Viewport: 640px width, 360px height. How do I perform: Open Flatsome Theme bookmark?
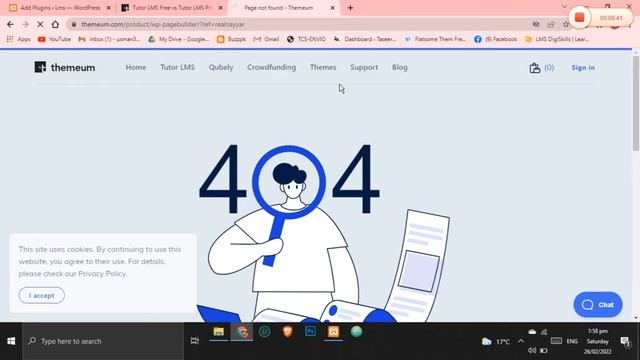[x=435, y=39]
